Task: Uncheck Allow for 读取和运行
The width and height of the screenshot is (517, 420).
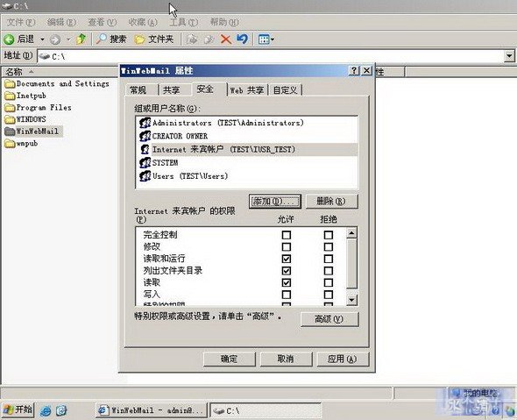Action: tap(287, 259)
